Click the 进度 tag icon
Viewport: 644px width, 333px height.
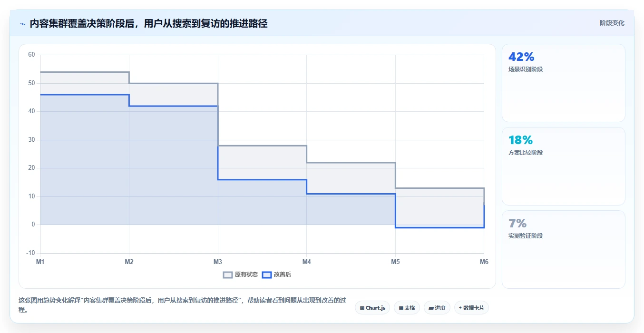pos(431,308)
